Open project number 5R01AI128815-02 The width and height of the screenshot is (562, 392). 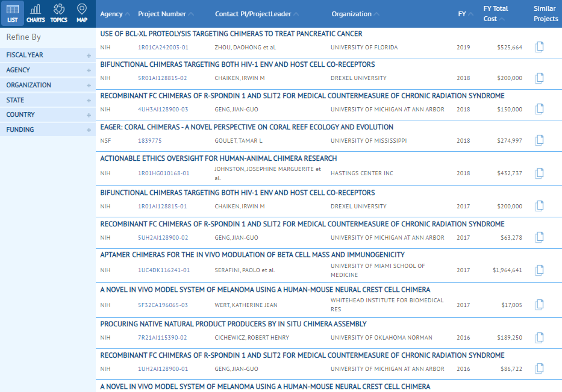163,78
